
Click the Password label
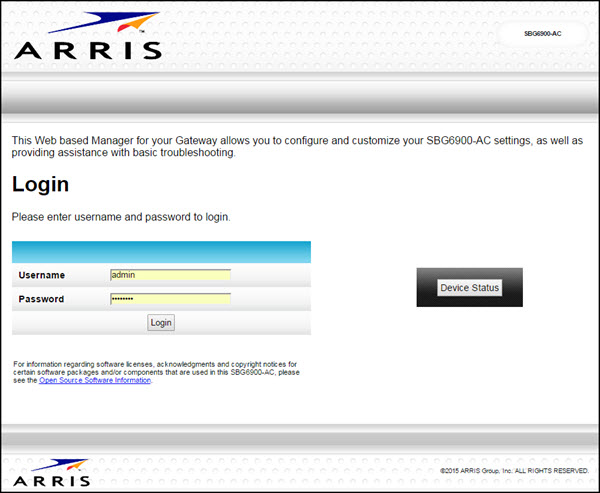41,299
